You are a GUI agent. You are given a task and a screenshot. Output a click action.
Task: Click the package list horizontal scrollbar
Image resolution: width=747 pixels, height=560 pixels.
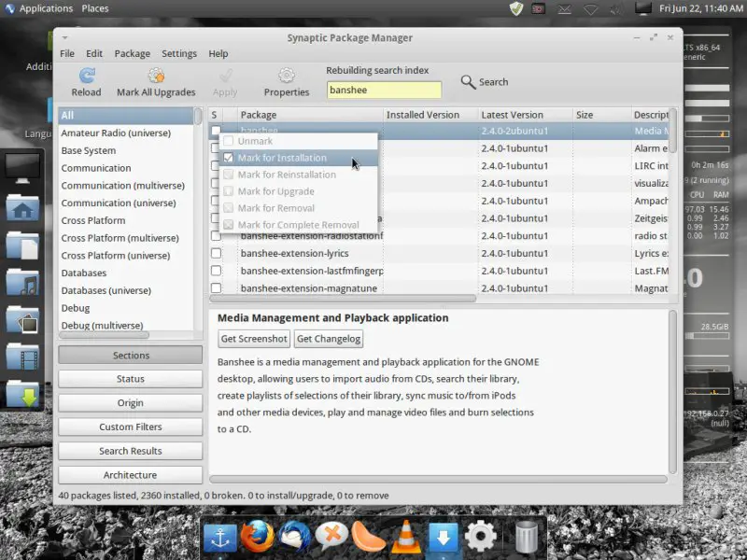tap(343, 299)
